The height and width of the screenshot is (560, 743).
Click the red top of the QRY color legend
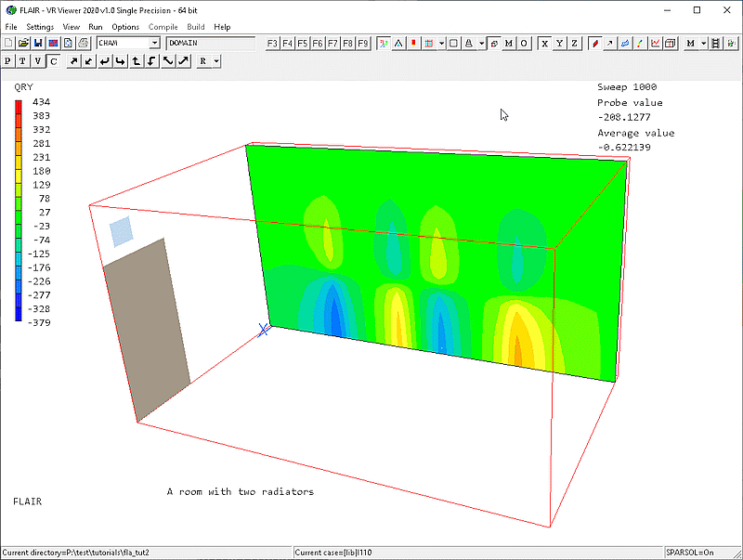pos(19,105)
